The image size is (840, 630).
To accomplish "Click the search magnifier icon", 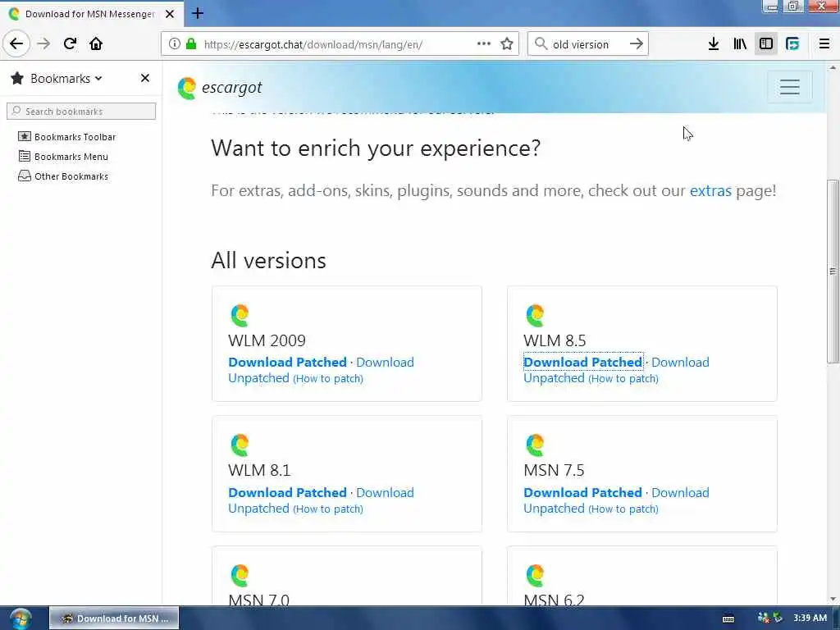I will click(541, 44).
